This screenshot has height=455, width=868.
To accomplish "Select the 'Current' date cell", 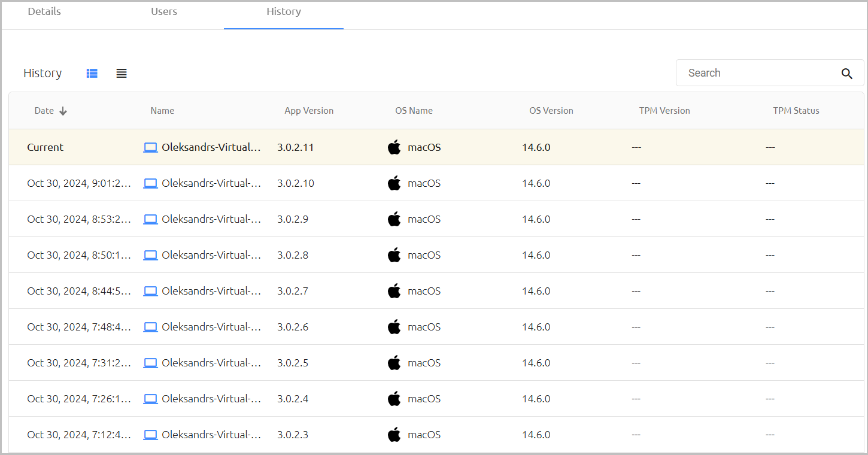I will pos(45,147).
